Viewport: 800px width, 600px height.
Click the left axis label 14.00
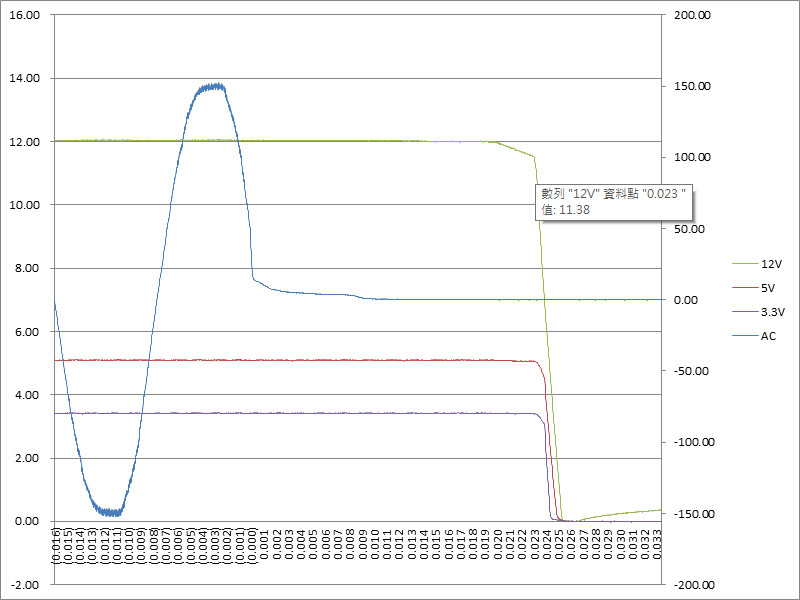click(x=24, y=78)
